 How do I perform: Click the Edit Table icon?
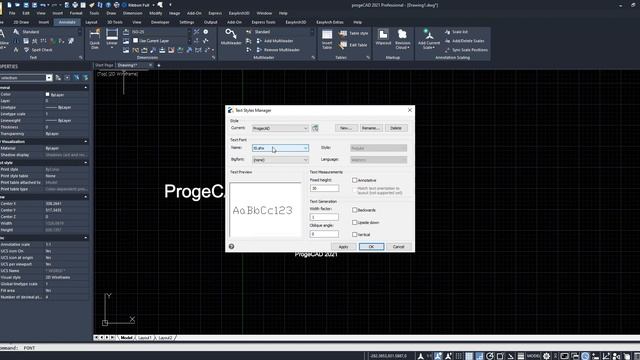pos(353,45)
